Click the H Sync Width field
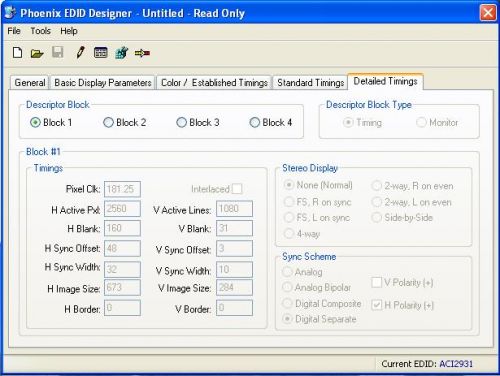500x376 pixels. point(122,269)
